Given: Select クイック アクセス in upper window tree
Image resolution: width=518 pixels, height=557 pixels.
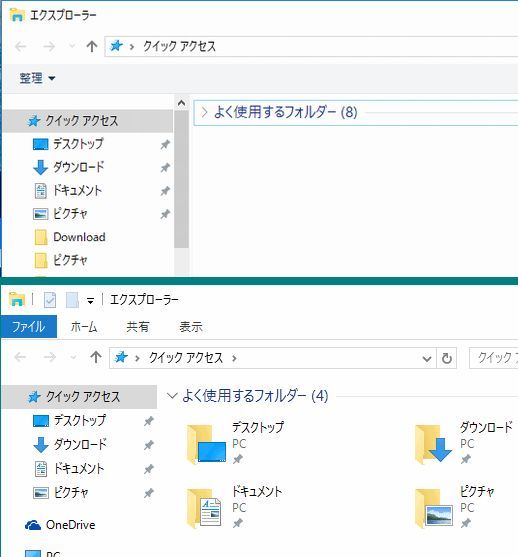Looking at the screenshot, I should (x=88, y=121).
